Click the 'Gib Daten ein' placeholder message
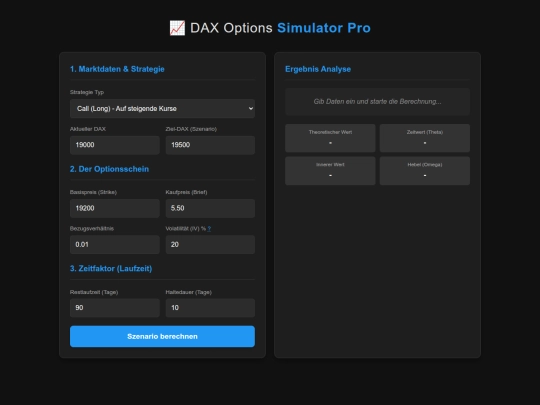This screenshot has width=540, height=405. [x=377, y=102]
